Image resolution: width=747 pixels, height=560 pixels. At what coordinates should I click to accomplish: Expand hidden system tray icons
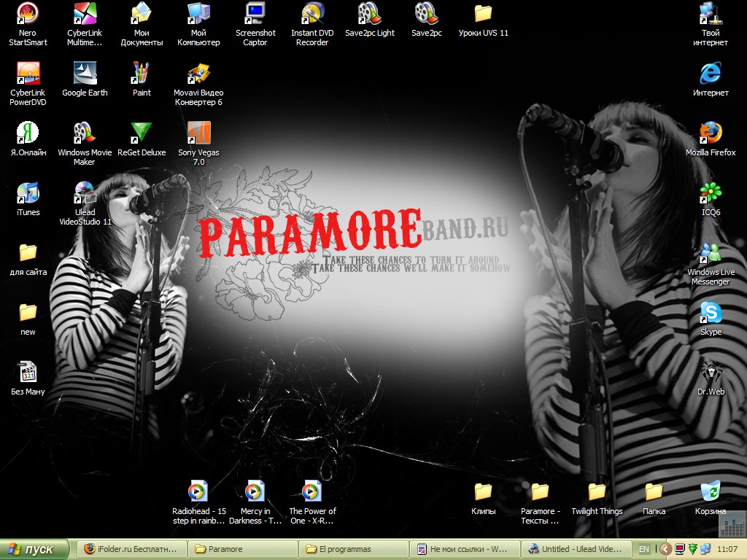tap(666, 549)
